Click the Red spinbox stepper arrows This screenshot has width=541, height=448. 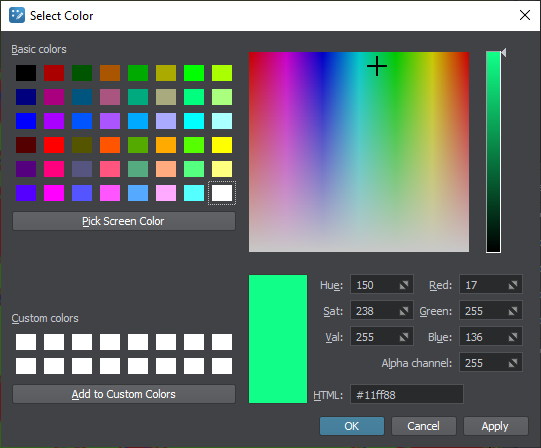513,285
